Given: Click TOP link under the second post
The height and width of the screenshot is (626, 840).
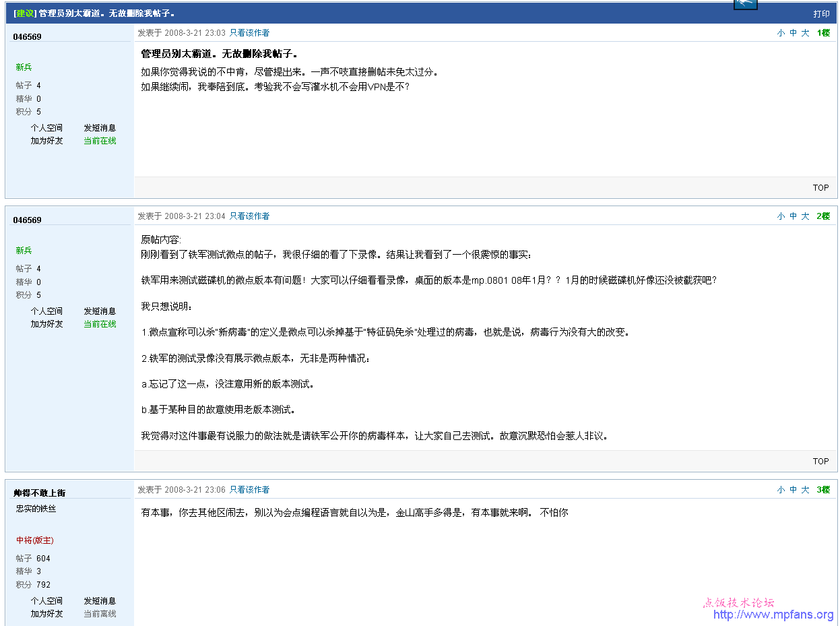Looking at the screenshot, I should (x=820, y=462).
